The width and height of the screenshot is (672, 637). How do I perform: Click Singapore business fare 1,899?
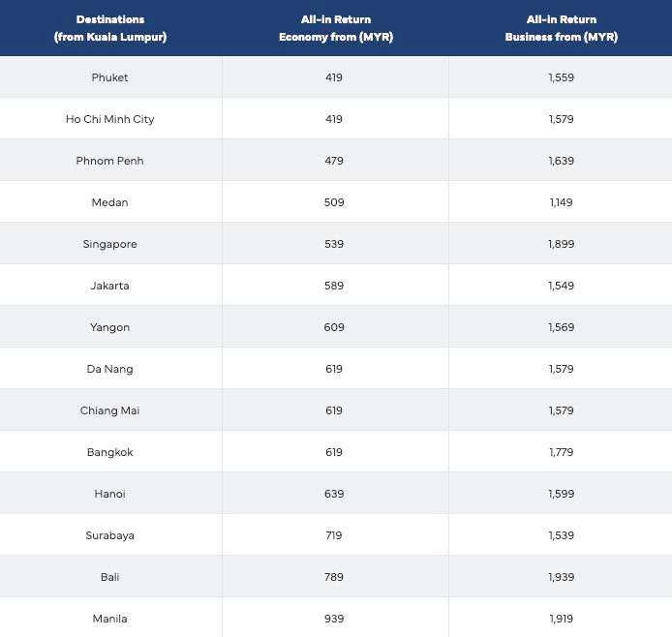click(561, 244)
